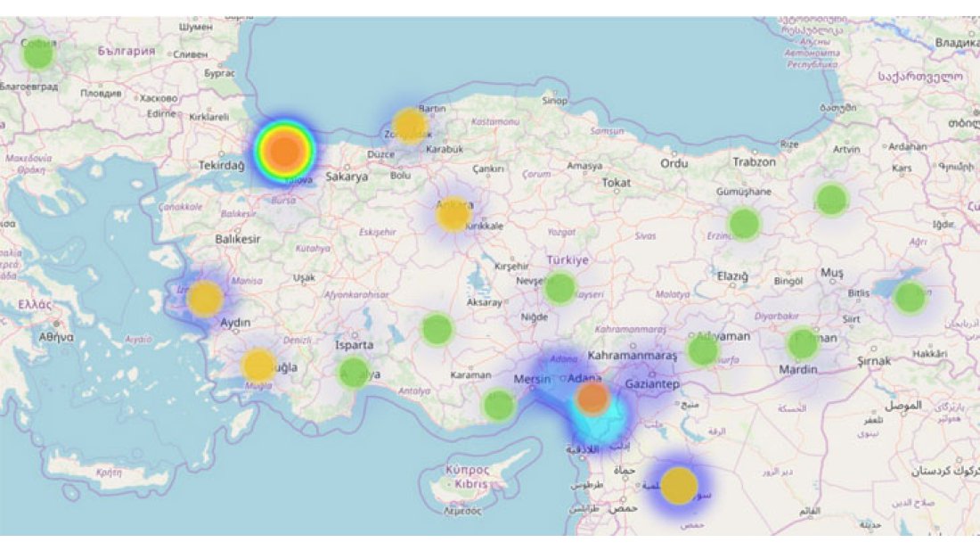Click the Trabzon city label
The image size is (980, 551).
(x=754, y=162)
